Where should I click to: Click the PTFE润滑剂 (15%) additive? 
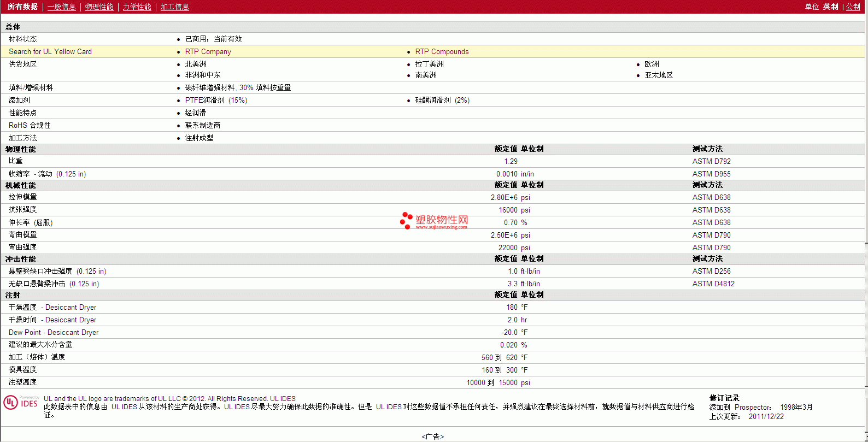pos(216,100)
